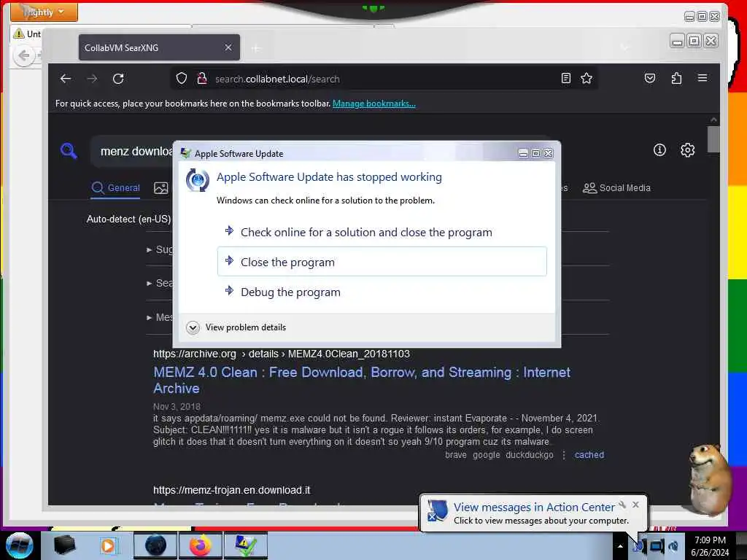Open a new tab with plus button

pyautogui.click(x=256, y=47)
